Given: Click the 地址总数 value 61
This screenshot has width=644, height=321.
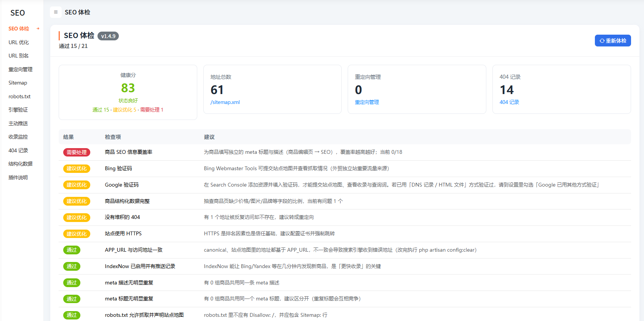Looking at the screenshot, I should click(217, 90).
